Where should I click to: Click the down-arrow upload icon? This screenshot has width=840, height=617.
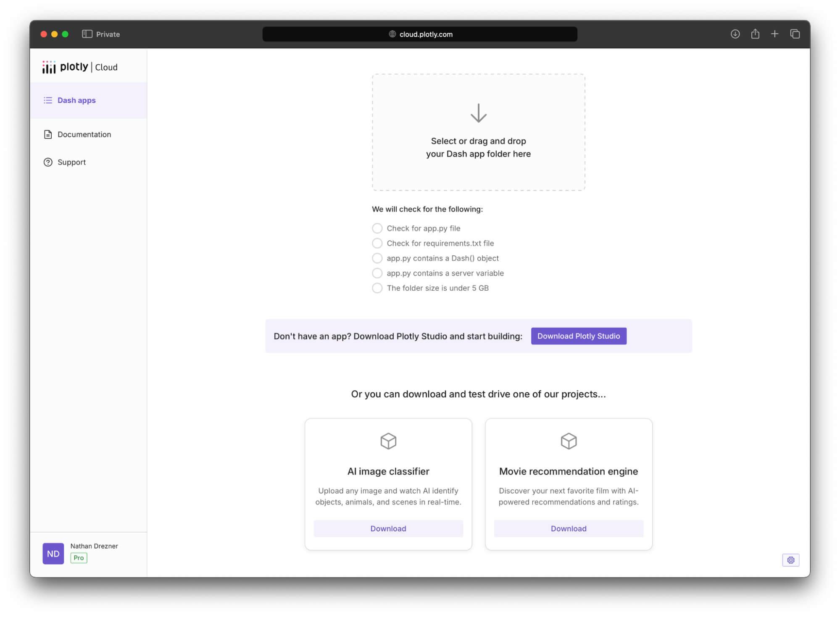point(478,113)
